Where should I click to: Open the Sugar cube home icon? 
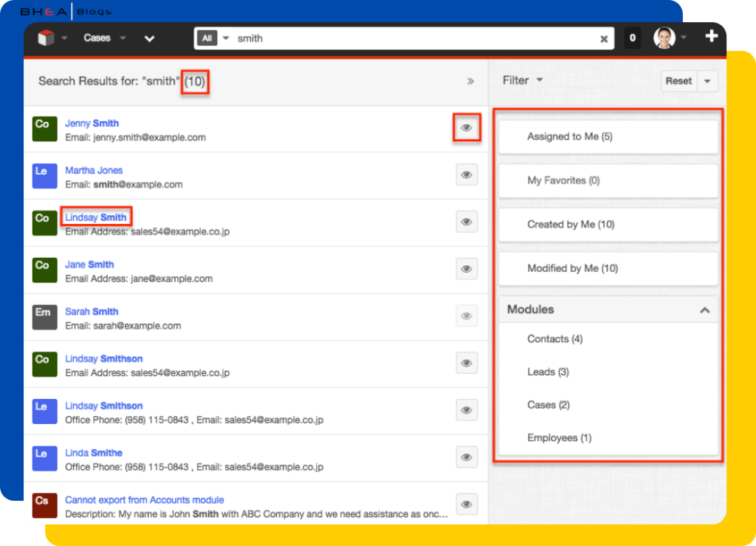coord(46,38)
